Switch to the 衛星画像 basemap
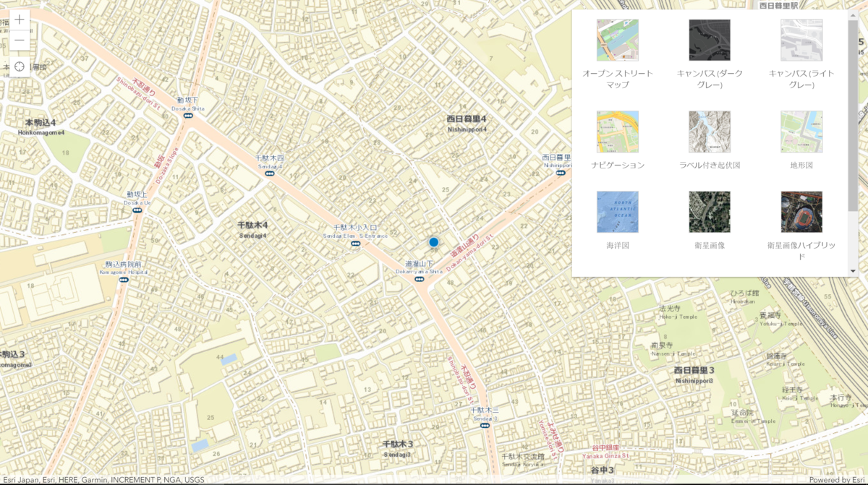The width and height of the screenshot is (868, 485). [x=710, y=212]
